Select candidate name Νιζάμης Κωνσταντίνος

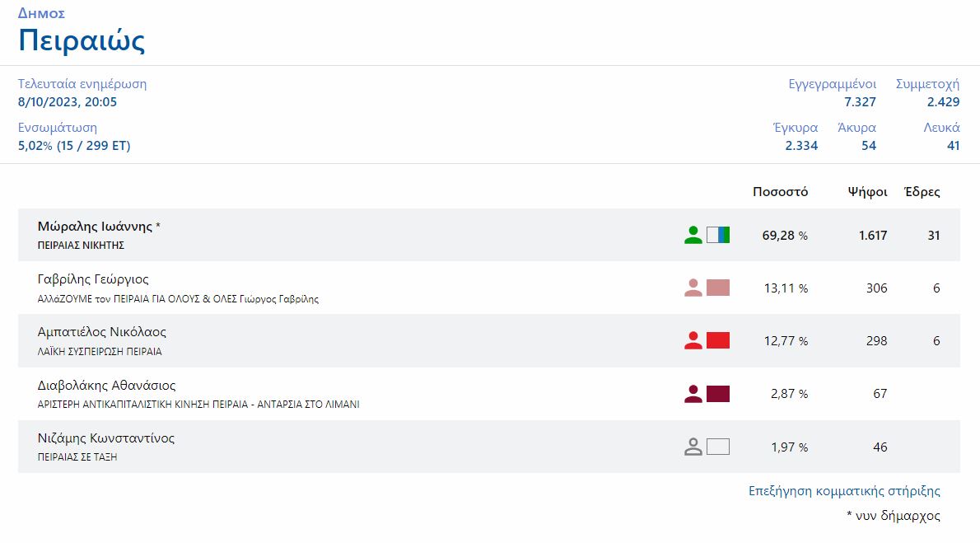coord(106,438)
